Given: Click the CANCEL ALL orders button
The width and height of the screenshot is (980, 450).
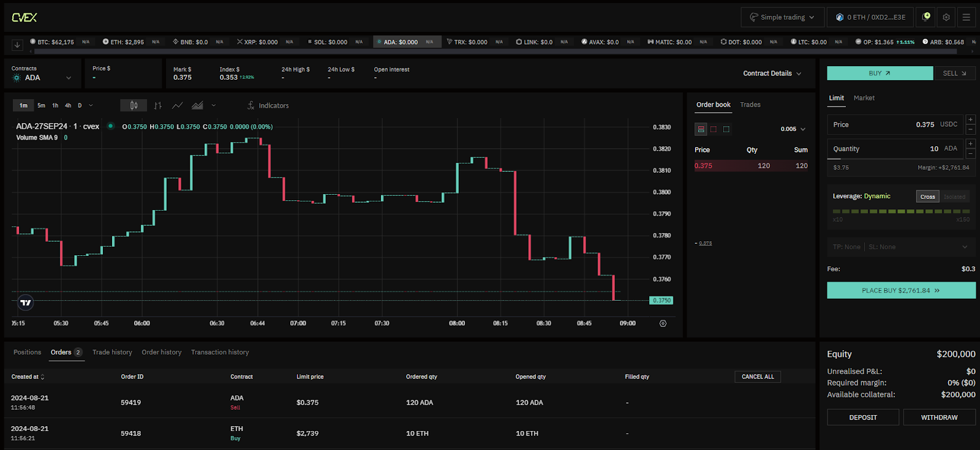Looking at the screenshot, I should [758, 377].
